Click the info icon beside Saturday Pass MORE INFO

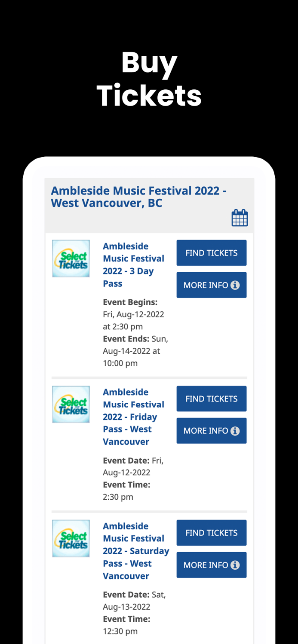(235, 565)
